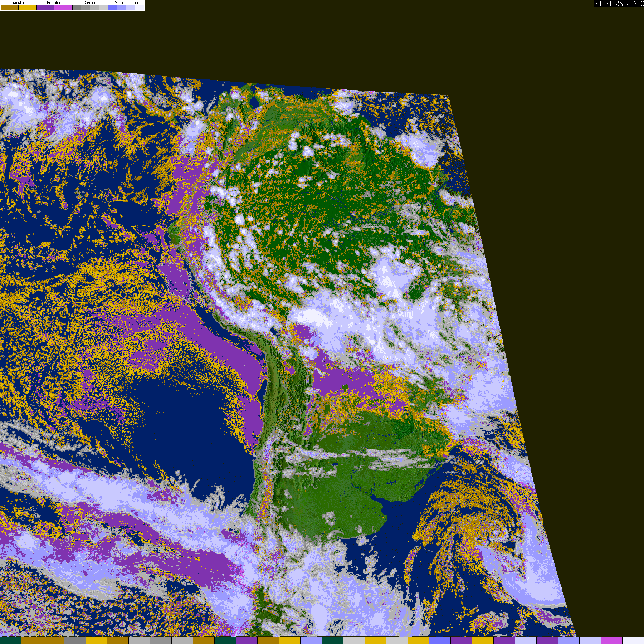Image resolution: width=644 pixels, height=644 pixels.
Task: Click the "Multicamadas" legend label
Action: [126, 3]
